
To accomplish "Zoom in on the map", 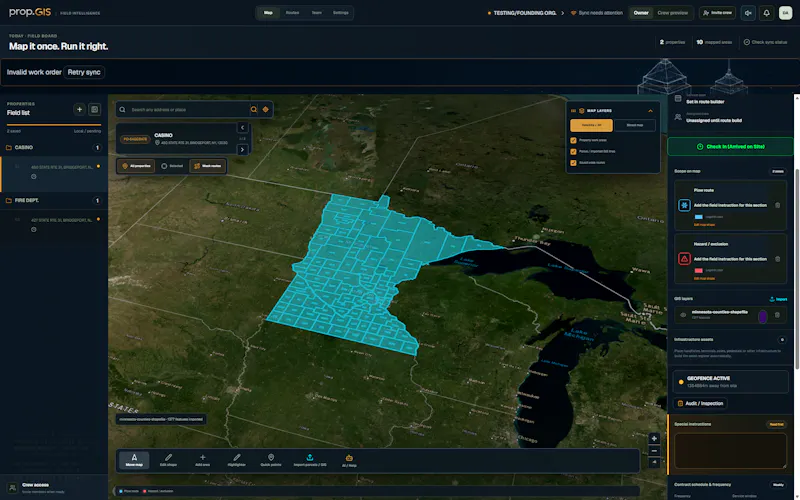I will (654, 439).
